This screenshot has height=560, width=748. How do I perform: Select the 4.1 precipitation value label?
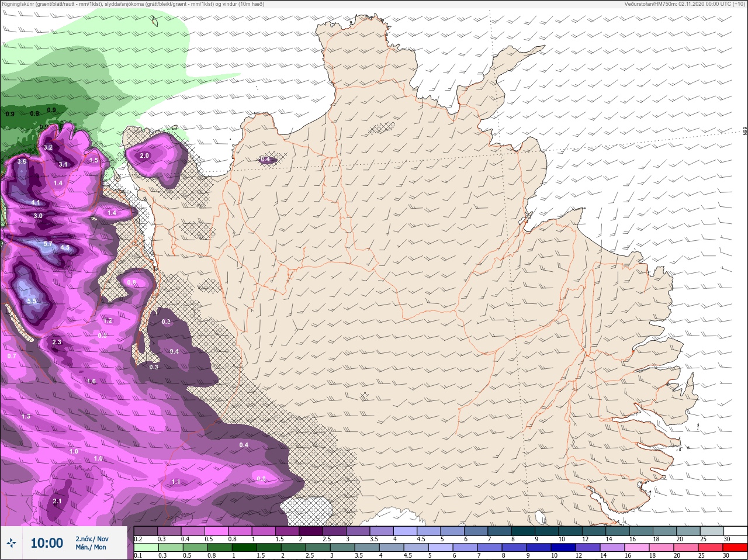[x=36, y=203]
